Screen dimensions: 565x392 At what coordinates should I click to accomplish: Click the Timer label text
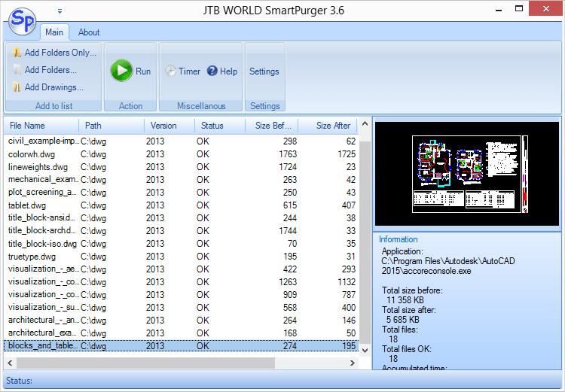coord(189,71)
